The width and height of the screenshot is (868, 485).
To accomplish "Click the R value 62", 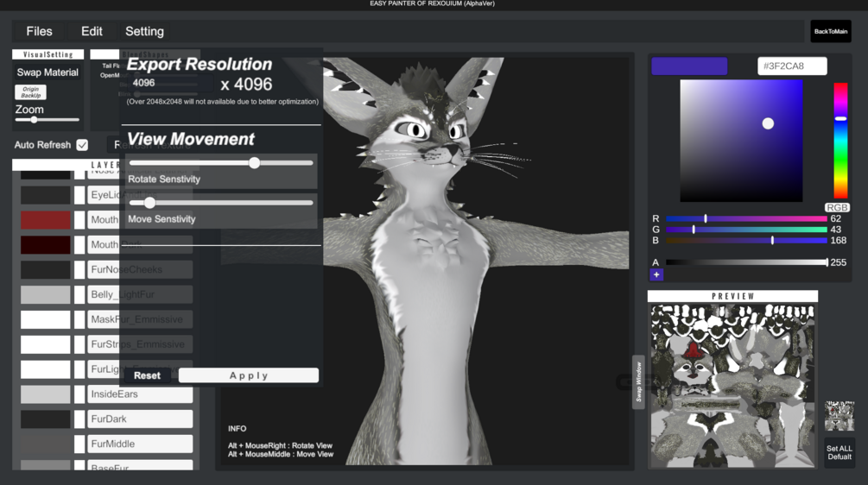I will point(835,219).
